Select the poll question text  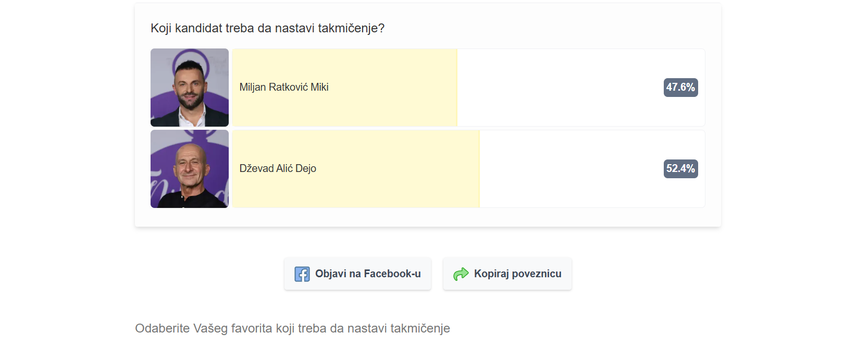267,29
